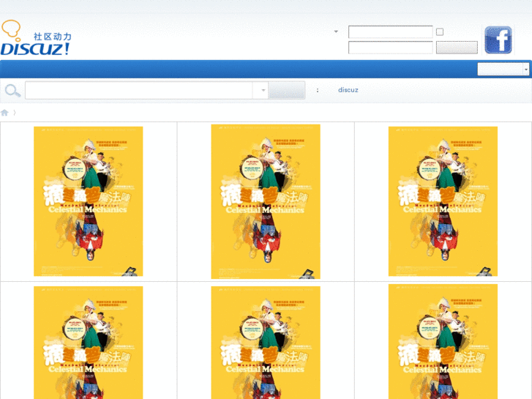Click the Facebook login icon
The width and height of the screenshot is (532, 399).
[498, 40]
